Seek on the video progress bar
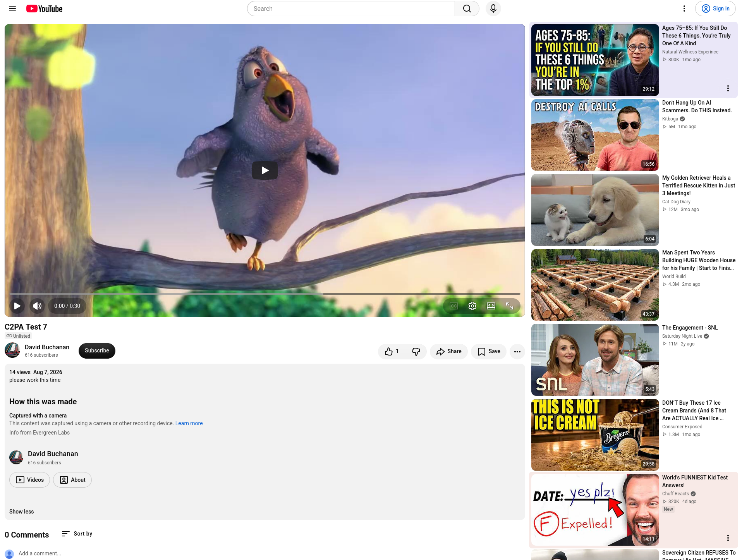The image size is (742, 560). 265,294
